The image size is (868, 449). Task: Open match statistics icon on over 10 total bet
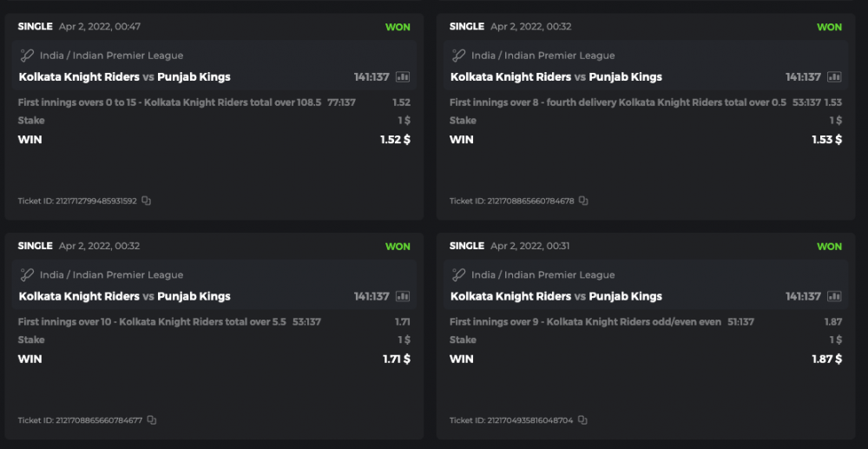(x=403, y=296)
